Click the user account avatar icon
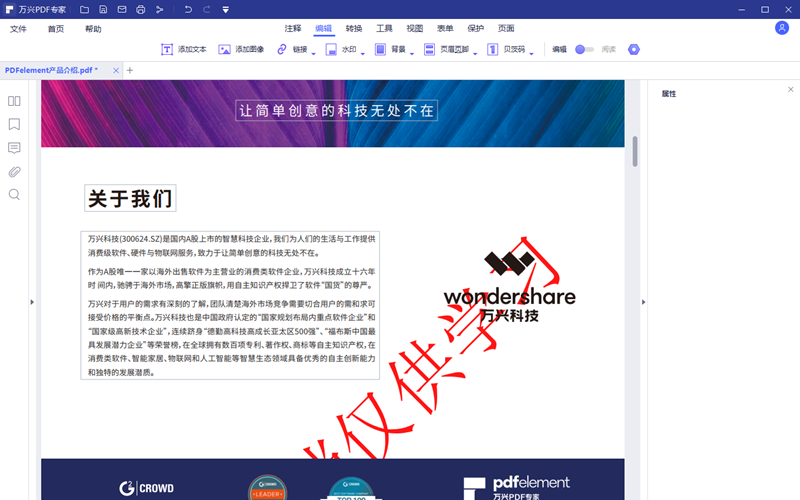800x500 pixels. (x=782, y=29)
